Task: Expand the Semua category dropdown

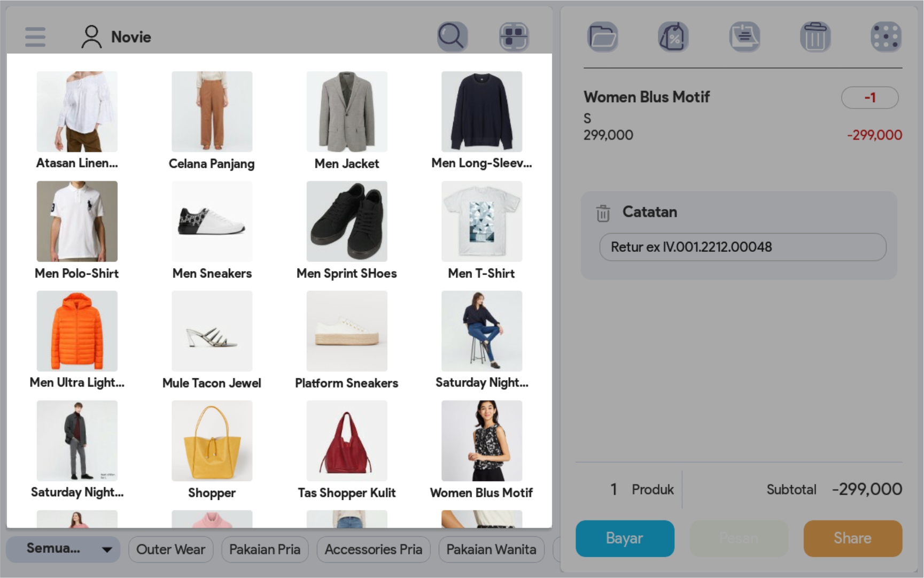Action: click(x=63, y=549)
